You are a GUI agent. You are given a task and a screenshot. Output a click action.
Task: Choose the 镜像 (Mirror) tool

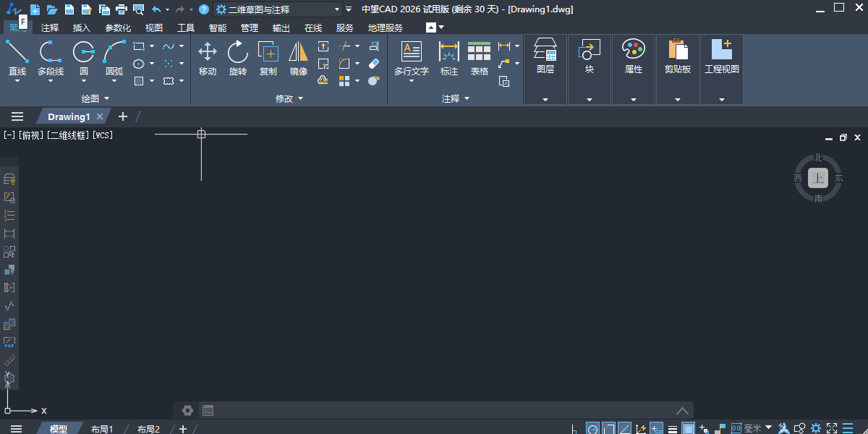coord(299,58)
